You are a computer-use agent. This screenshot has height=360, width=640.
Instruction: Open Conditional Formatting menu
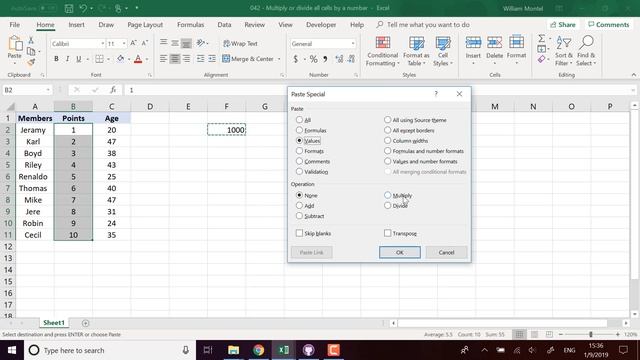click(382, 51)
